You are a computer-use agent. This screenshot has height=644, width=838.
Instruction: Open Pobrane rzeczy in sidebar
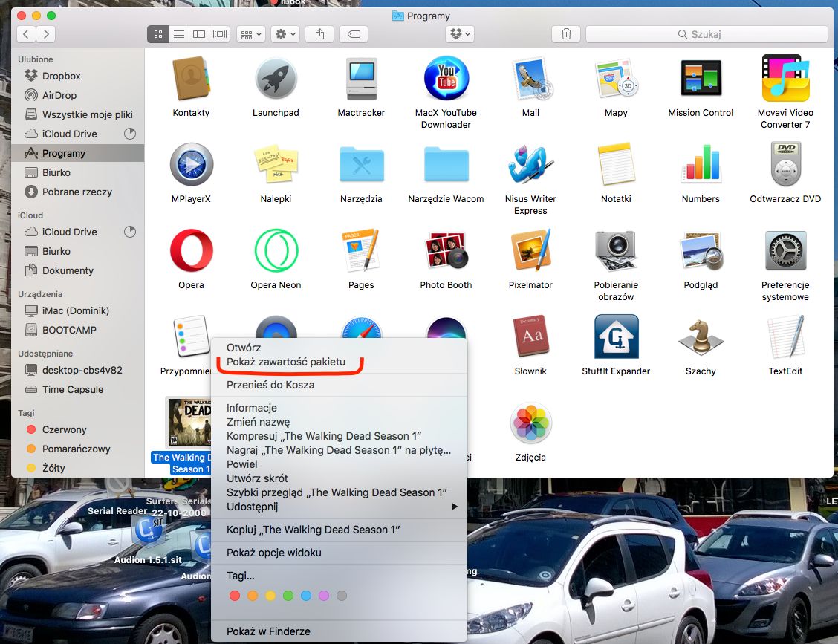tap(77, 192)
